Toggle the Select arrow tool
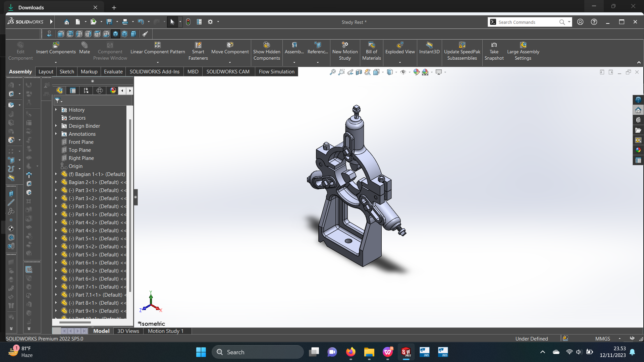 (x=172, y=22)
